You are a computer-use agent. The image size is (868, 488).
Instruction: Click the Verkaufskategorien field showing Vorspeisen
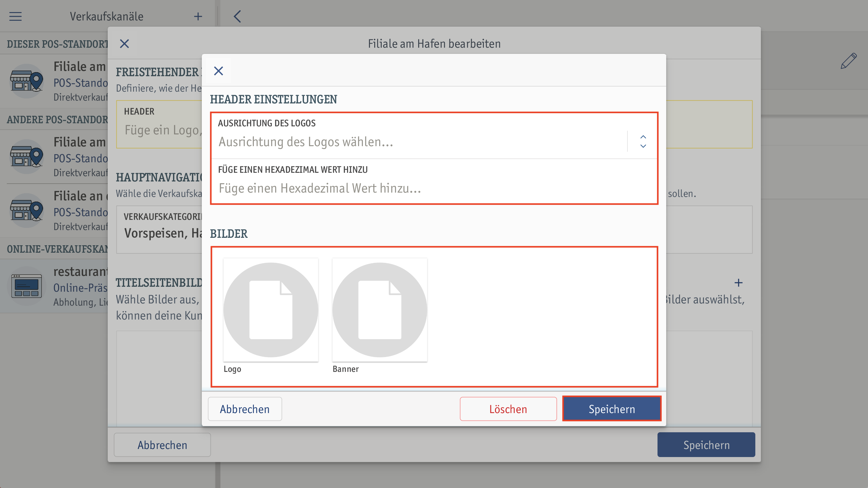[159, 229]
